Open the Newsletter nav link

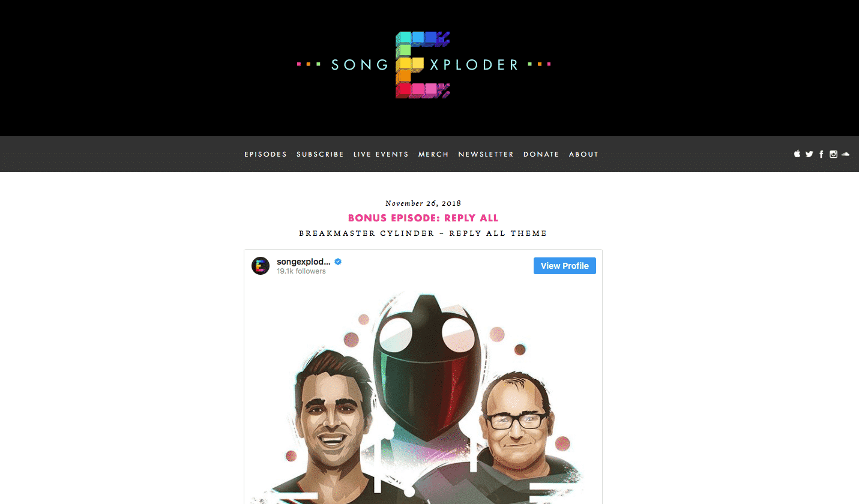[x=486, y=154]
